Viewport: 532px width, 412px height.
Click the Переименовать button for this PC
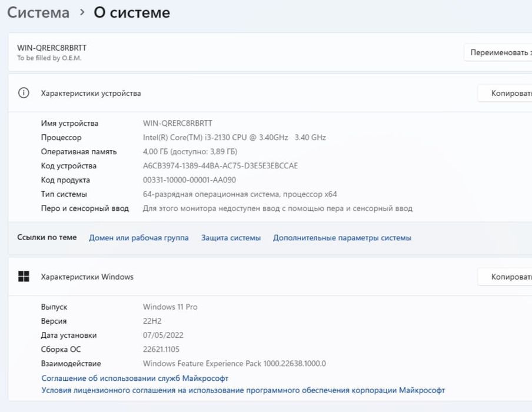point(498,52)
